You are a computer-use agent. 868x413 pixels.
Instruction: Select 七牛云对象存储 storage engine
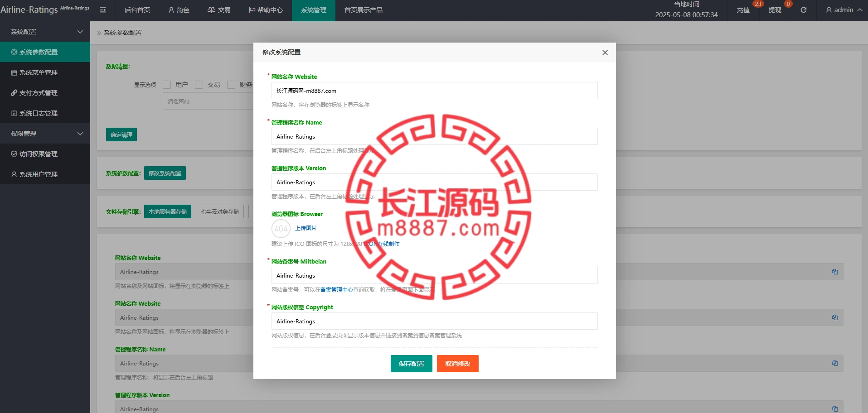[220, 211]
